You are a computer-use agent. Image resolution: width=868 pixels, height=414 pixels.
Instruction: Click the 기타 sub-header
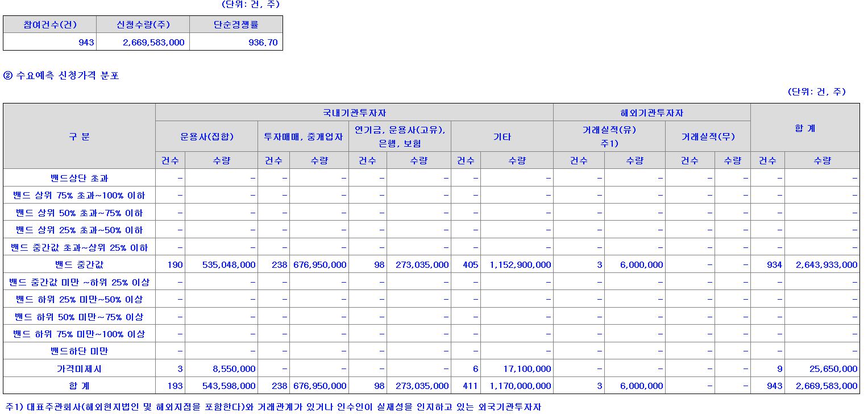click(x=502, y=136)
